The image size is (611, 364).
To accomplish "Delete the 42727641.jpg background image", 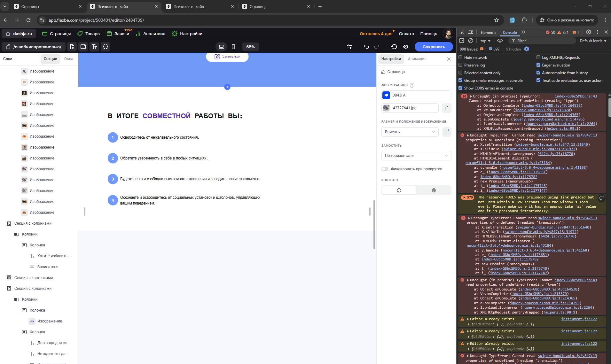I will pos(447,108).
